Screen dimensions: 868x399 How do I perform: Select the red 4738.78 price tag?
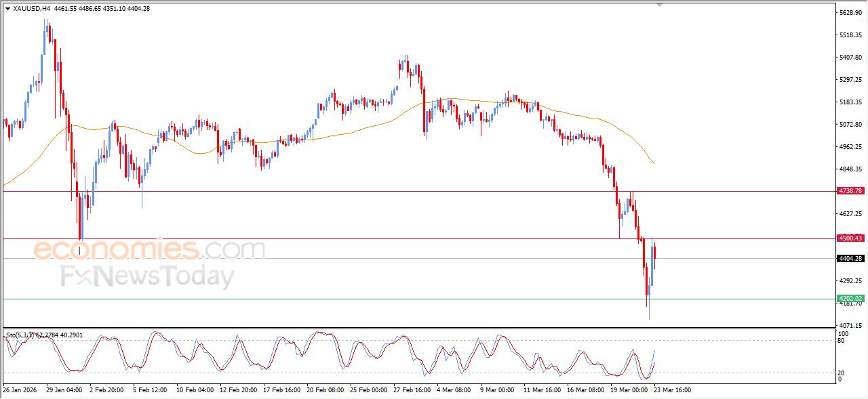tap(850, 191)
